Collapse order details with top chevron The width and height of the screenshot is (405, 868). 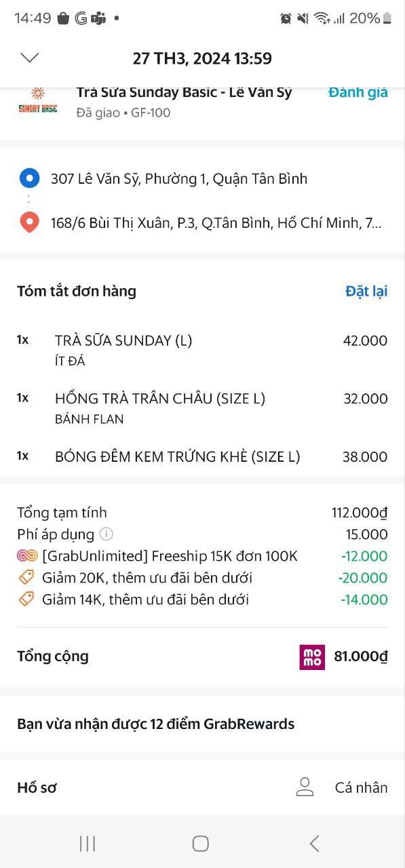(x=30, y=58)
